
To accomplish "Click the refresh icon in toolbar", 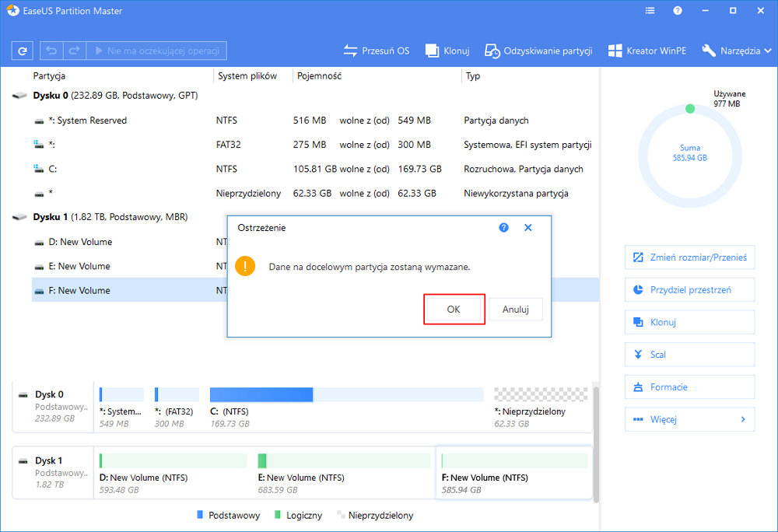I will pyautogui.click(x=23, y=51).
